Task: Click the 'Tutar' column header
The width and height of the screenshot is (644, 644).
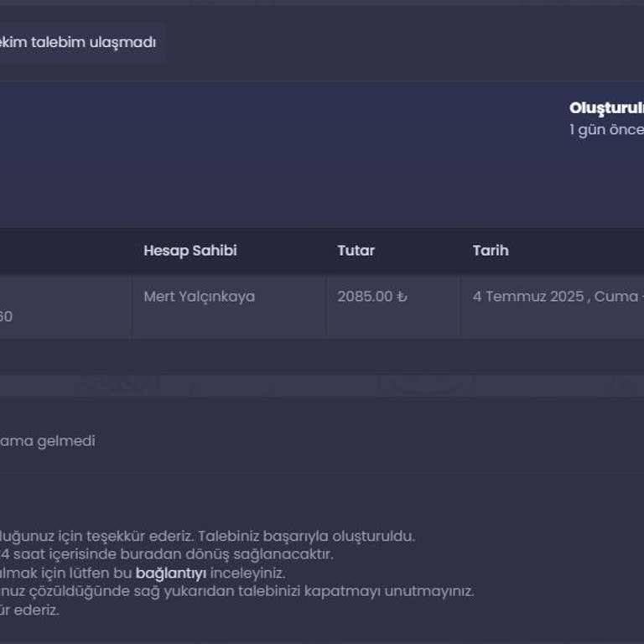Action: (356, 251)
